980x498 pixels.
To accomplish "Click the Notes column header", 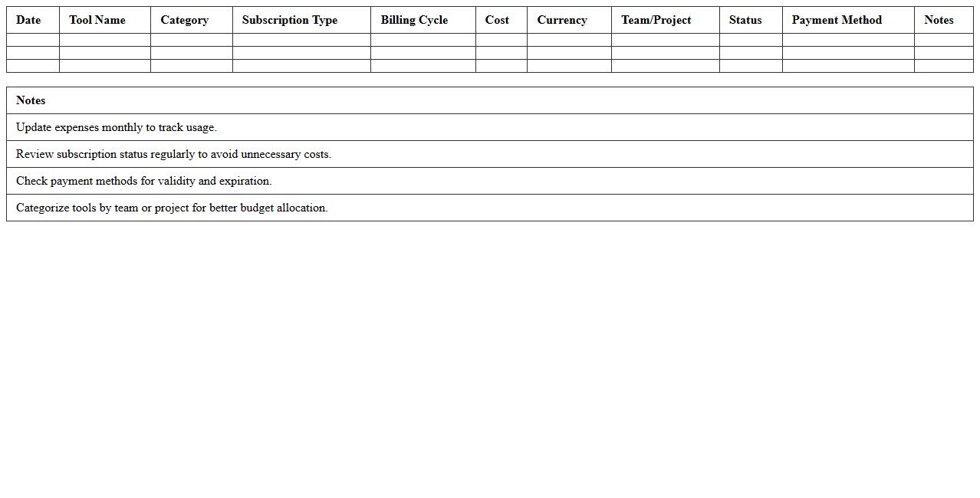I will pyautogui.click(x=939, y=20).
